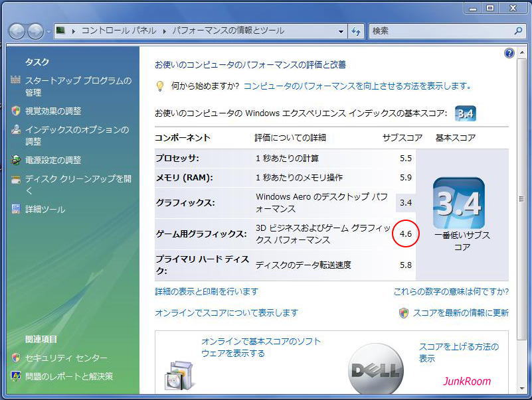Click プロセッサ subscore value 5.5

coord(405,159)
